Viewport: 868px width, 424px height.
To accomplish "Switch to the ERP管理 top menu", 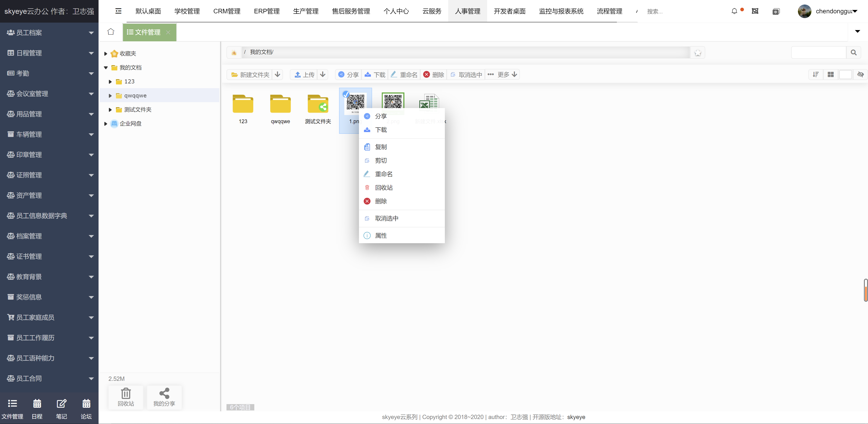I will (x=267, y=11).
